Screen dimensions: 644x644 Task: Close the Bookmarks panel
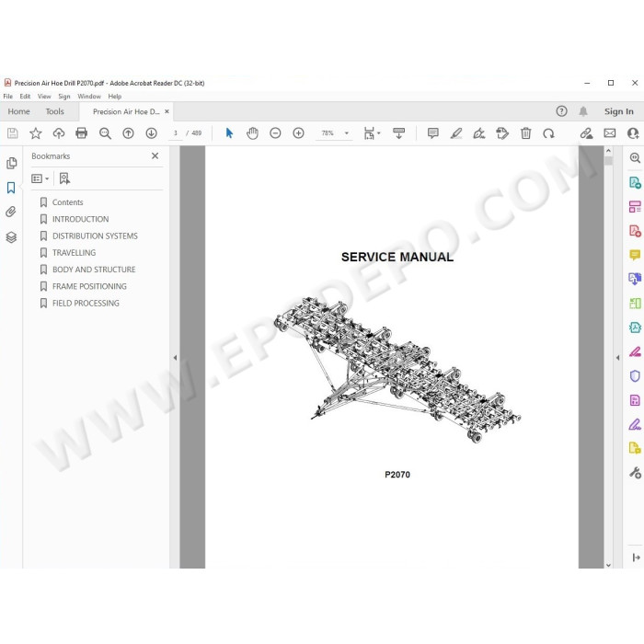155,155
